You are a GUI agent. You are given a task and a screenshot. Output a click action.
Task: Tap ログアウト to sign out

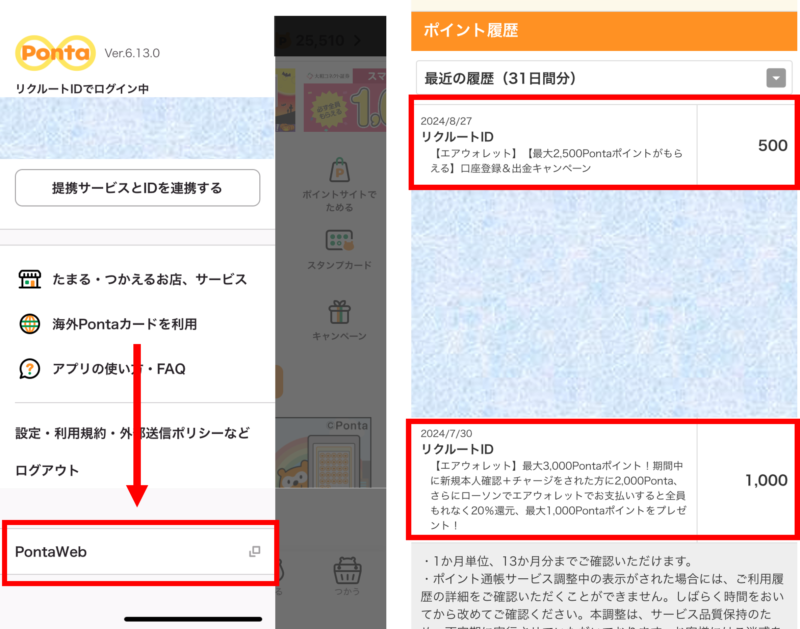(47, 470)
